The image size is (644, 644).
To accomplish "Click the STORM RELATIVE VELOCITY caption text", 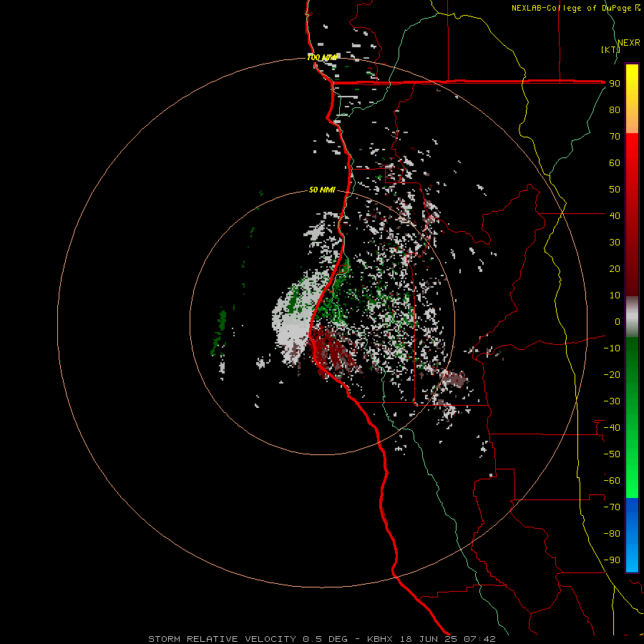I will pyautogui.click(x=222, y=639).
